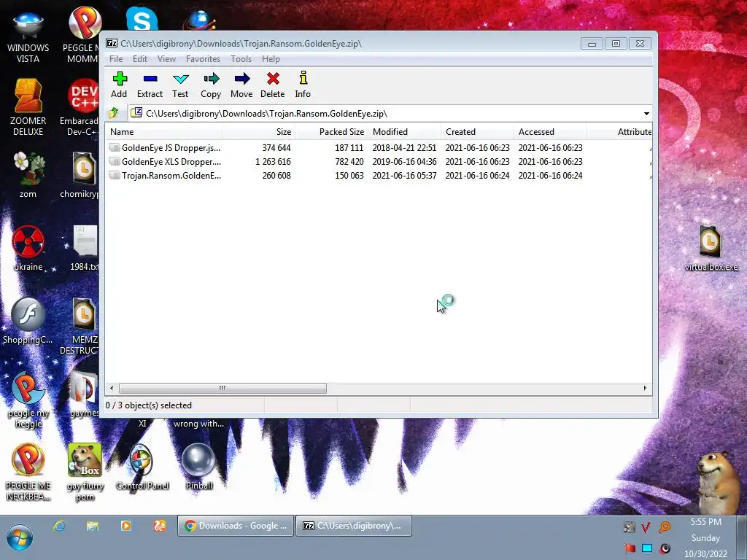Select the ukraine radiation desktop icon
The image size is (747, 560).
click(x=28, y=248)
